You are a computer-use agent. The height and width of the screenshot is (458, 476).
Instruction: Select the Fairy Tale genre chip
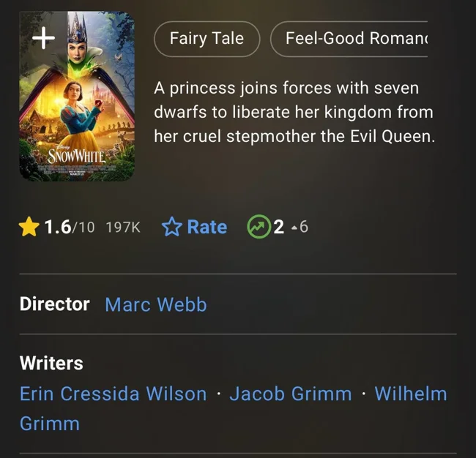point(207,39)
